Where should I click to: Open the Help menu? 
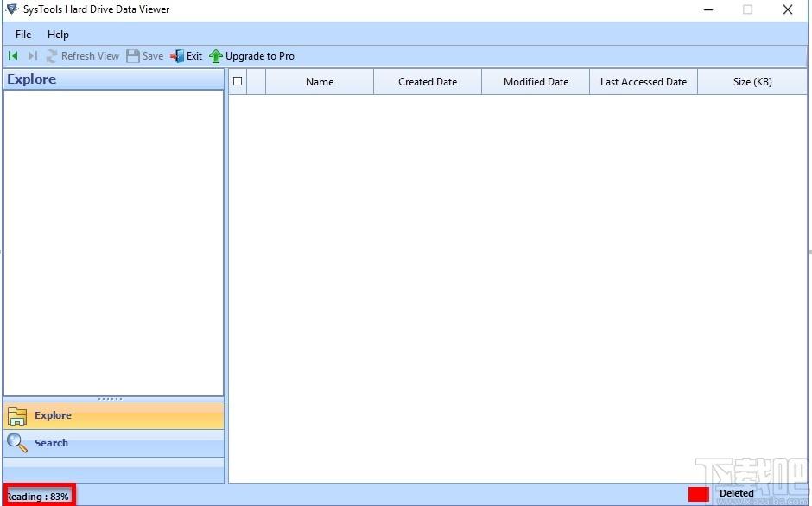click(x=58, y=35)
